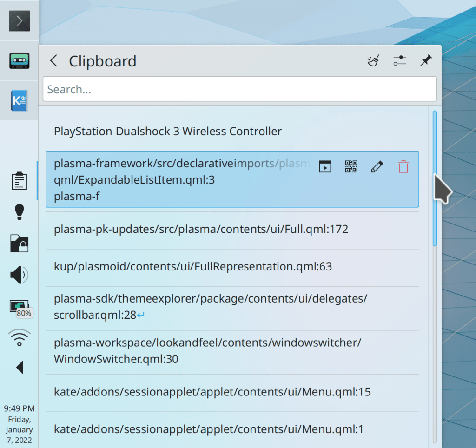Show QR code for highlighted clipboard entry
This screenshot has height=448, width=476.
pyautogui.click(x=351, y=167)
